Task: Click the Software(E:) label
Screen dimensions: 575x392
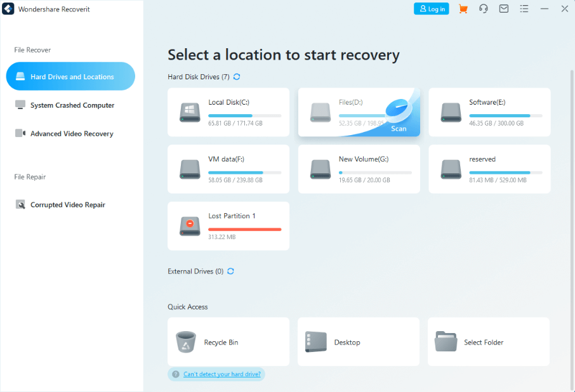Action: [x=487, y=102]
